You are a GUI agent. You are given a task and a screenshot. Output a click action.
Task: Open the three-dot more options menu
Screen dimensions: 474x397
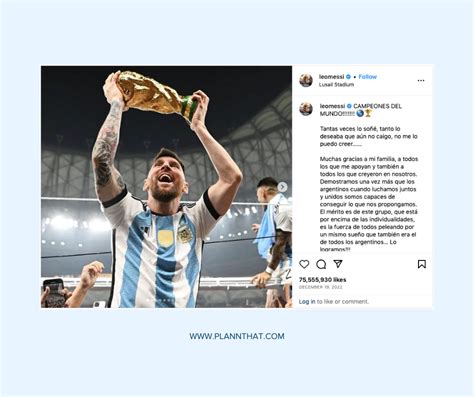[421, 81]
